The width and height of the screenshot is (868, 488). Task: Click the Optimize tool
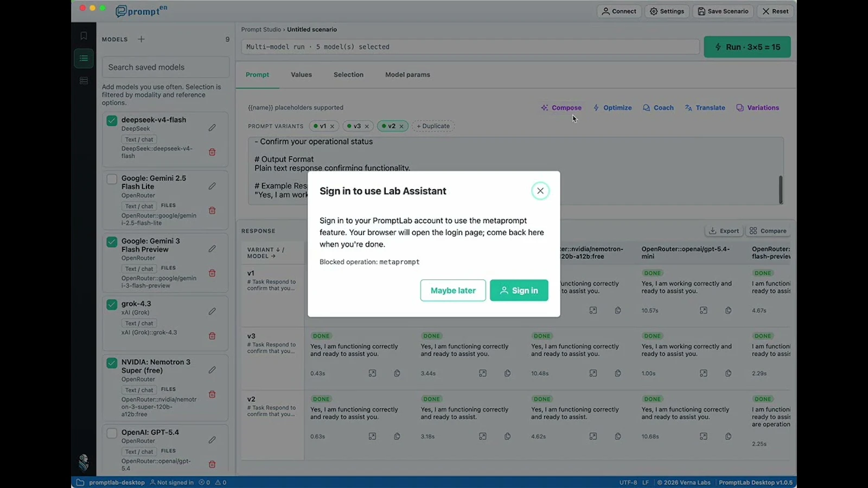tap(612, 108)
